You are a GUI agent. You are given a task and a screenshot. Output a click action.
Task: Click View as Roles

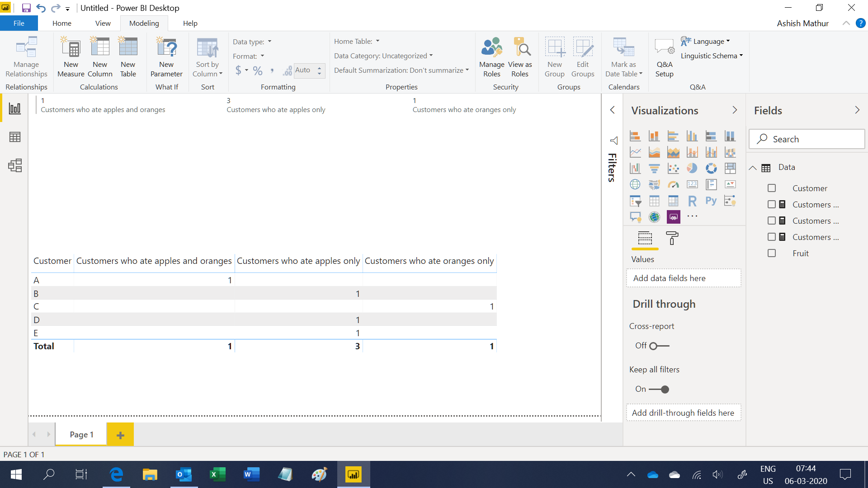(x=520, y=57)
